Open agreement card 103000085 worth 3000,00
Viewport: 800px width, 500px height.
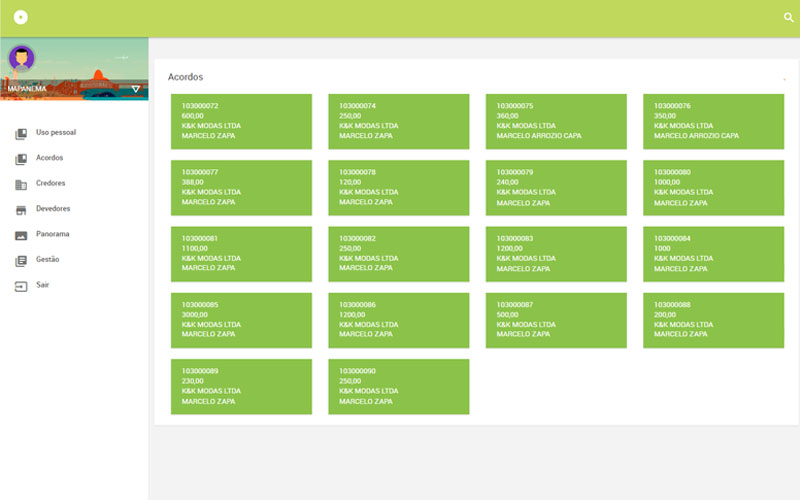(x=241, y=320)
